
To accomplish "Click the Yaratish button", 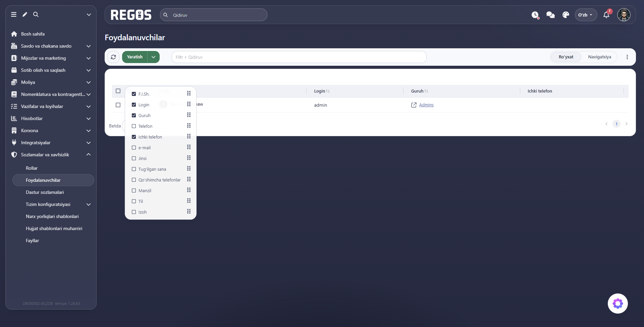I will click(x=135, y=57).
